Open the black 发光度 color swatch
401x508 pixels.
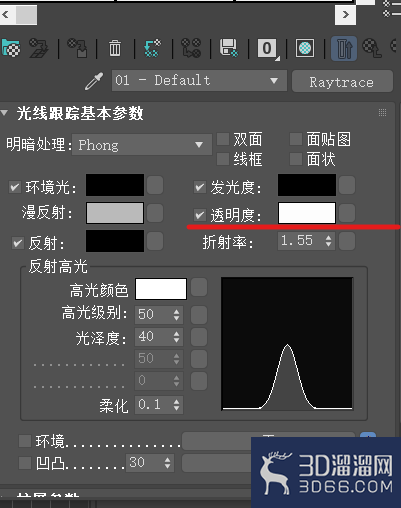[307, 185]
